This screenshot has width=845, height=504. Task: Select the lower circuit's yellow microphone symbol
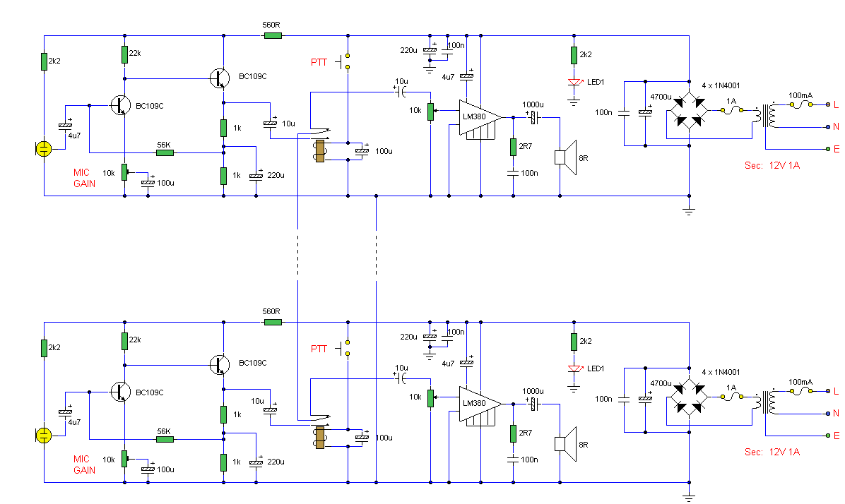(x=43, y=435)
